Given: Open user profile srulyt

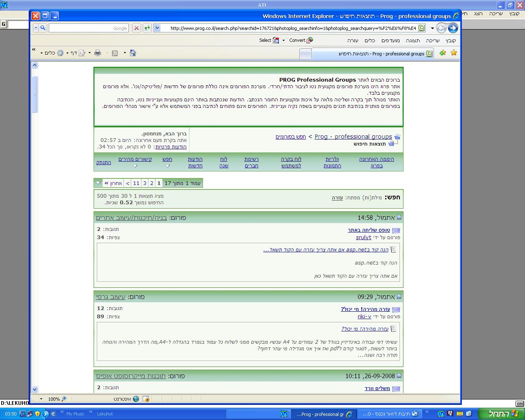Looking at the screenshot, I should (x=363, y=237).
